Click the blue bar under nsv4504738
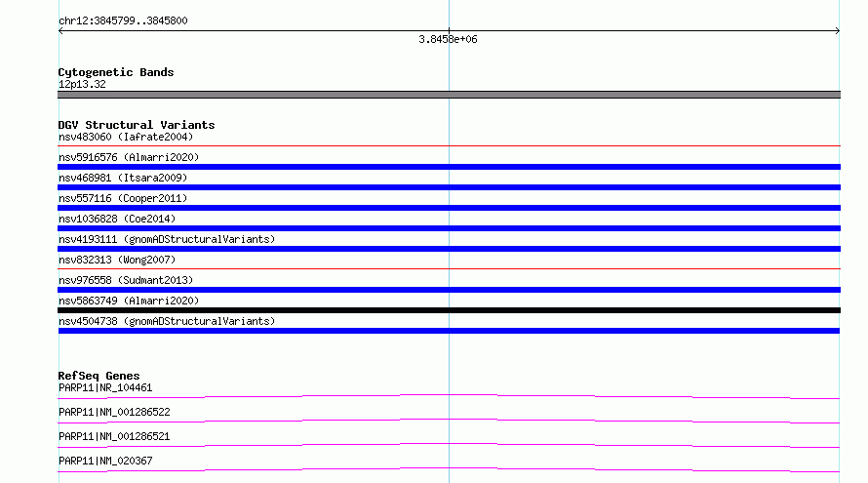The height and width of the screenshot is (483, 868). coord(449,331)
